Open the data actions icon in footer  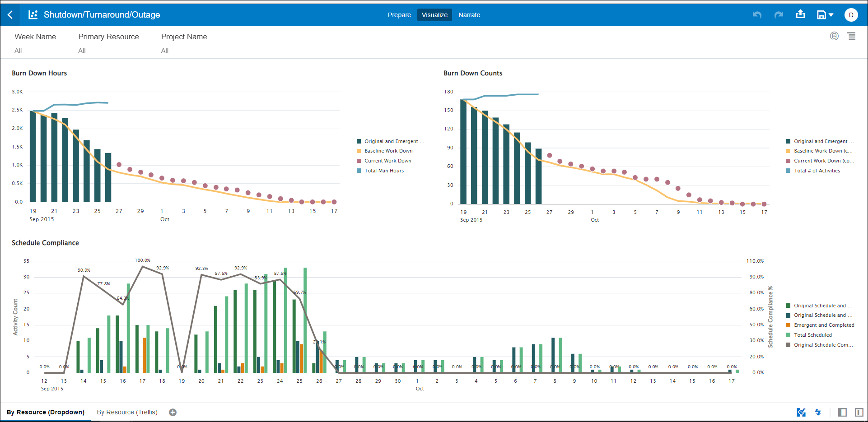(x=801, y=412)
